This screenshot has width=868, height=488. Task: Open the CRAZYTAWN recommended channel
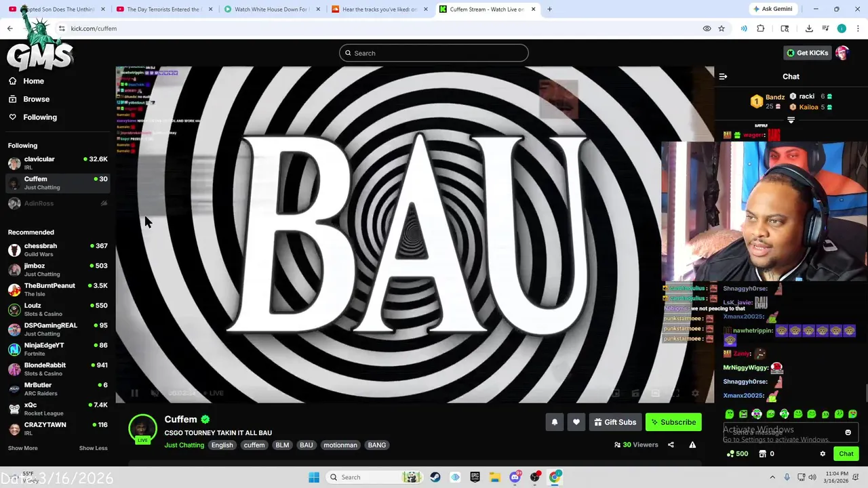pyautogui.click(x=58, y=428)
